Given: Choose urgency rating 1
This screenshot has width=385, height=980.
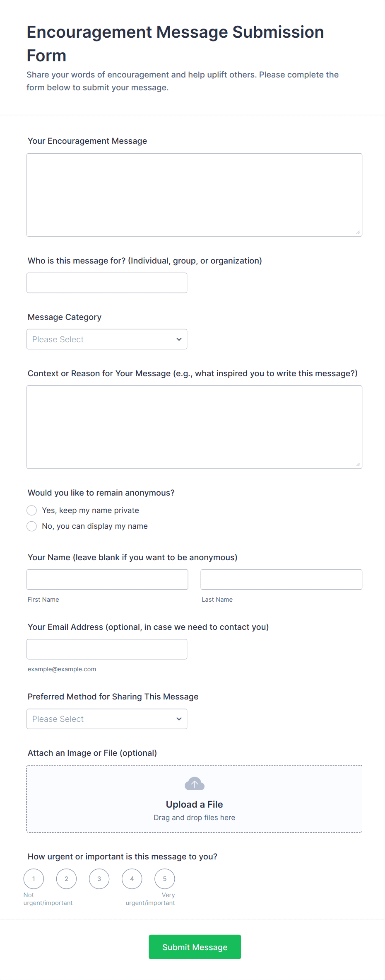Looking at the screenshot, I should tap(34, 878).
